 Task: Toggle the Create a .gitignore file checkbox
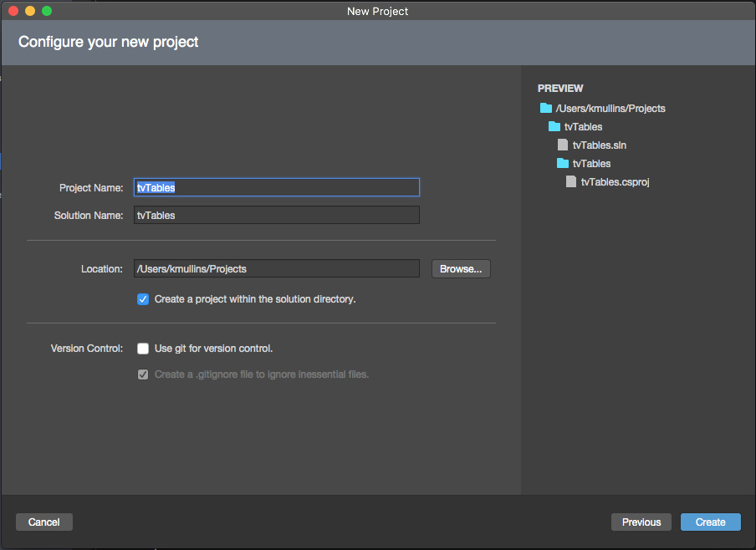(143, 374)
